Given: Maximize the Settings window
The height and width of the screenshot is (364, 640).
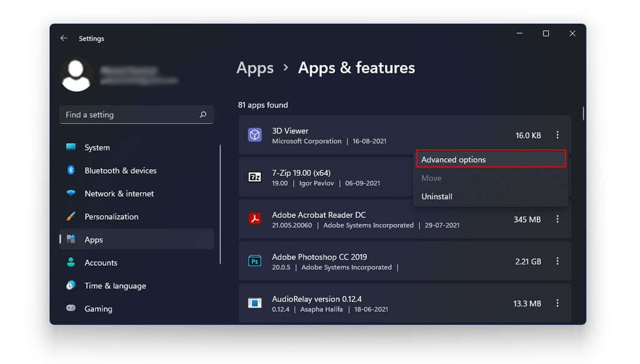Looking at the screenshot, I should coord(546,33).
